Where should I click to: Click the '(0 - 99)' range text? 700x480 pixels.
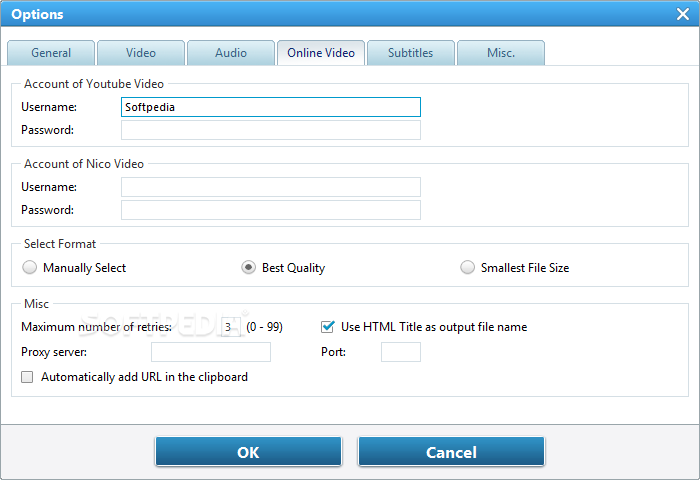[x=264, y=327]
